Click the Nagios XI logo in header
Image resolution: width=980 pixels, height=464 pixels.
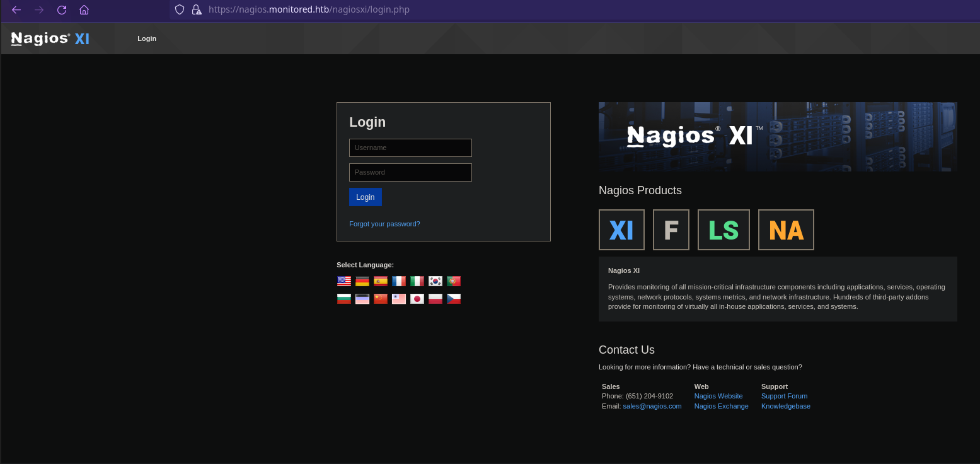click(50, 38)
